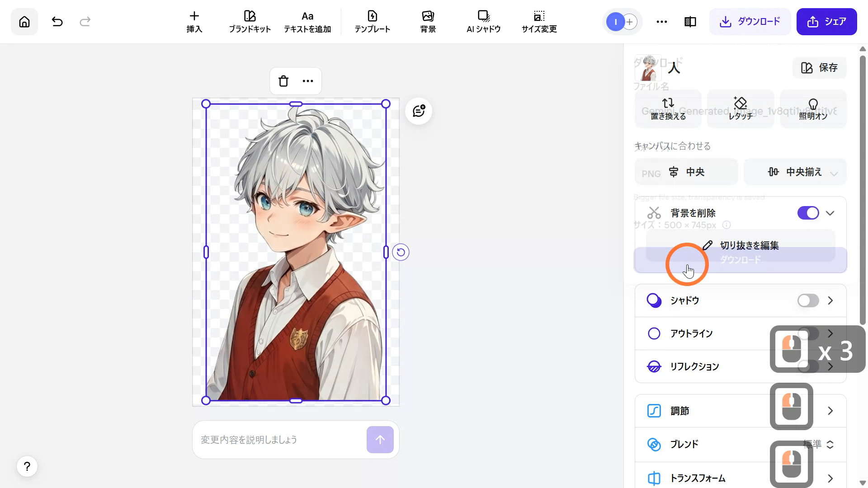Undo the last edit
Screen dimensions: 868x488
point(57,22)
